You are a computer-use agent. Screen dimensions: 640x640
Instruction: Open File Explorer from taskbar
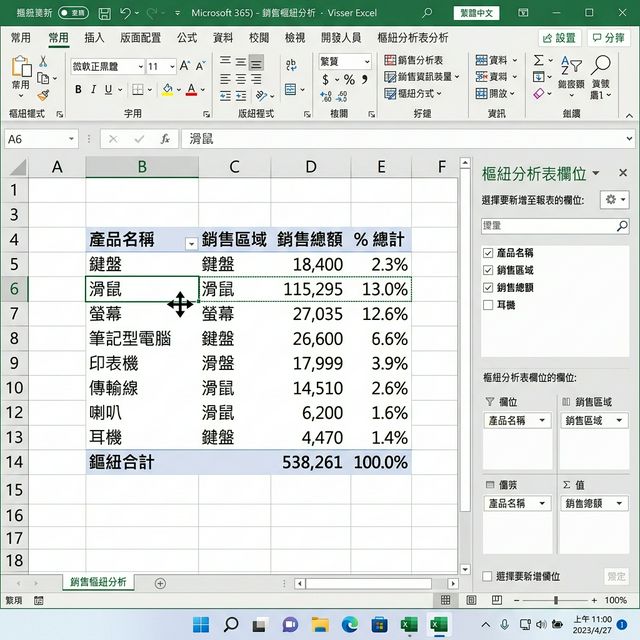click(x=320, y=624)
